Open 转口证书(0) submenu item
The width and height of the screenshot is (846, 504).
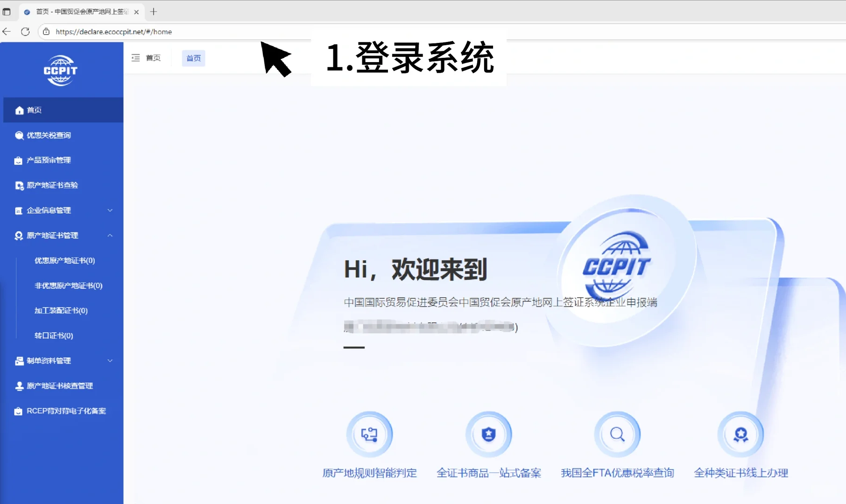(x=53, y=336)
